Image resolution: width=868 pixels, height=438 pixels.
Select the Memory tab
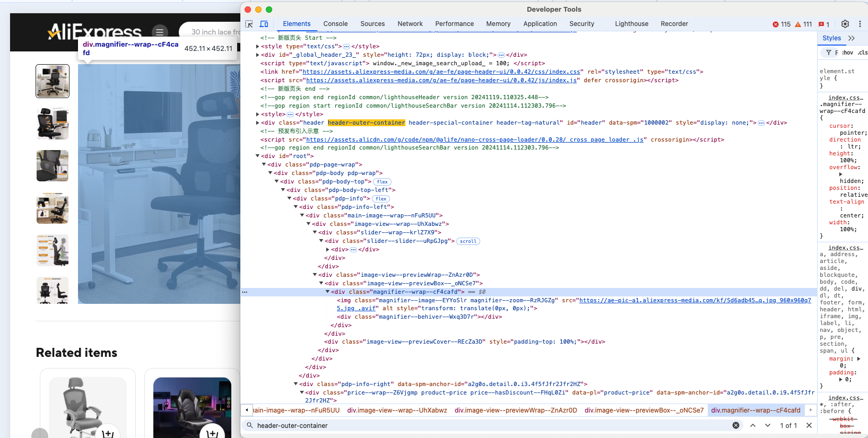[x=498, y=24]
